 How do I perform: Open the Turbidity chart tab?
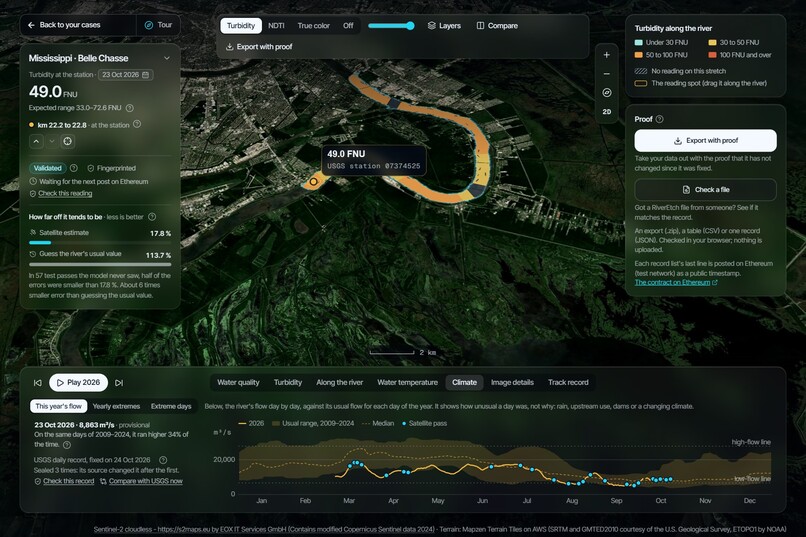pos(288,382)
